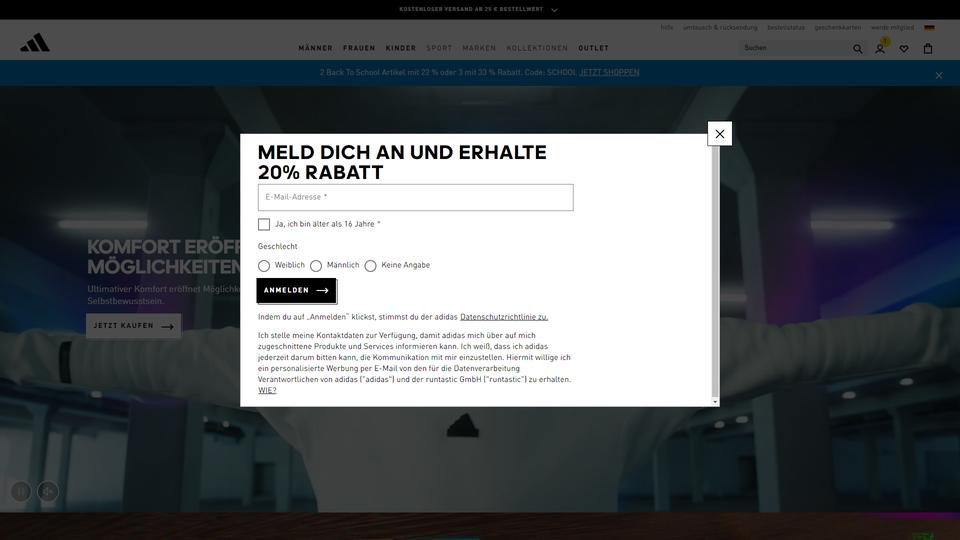Open the wishlist heart icon
The width and height of the screenshot is (960, 540).
click(x=904, y=48)
